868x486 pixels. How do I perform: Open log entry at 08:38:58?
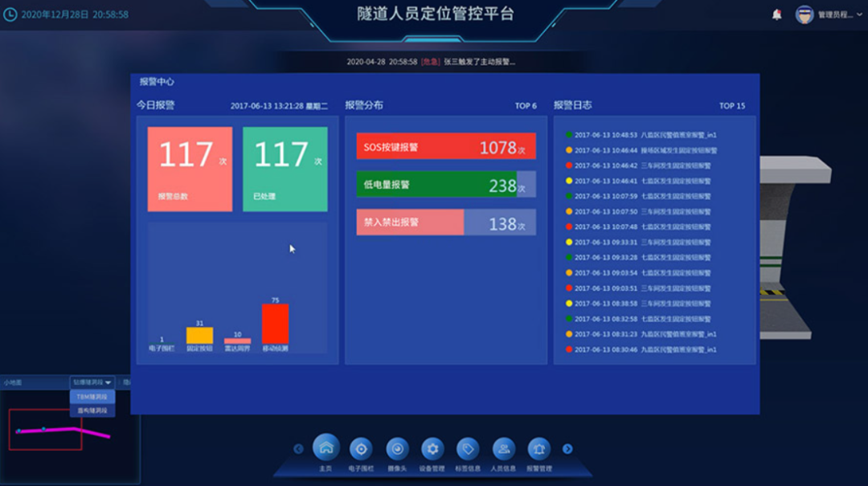[x=637, y=304]
